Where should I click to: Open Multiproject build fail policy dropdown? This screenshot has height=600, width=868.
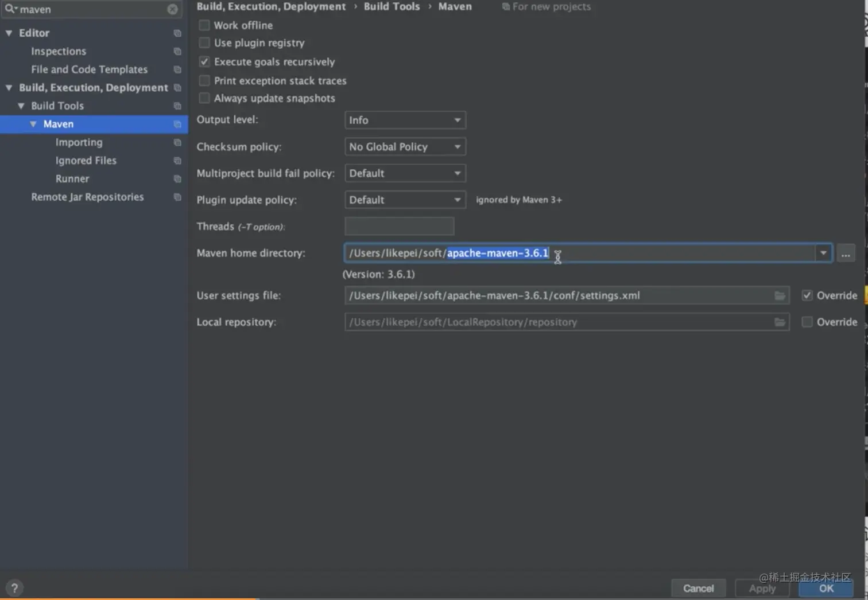point(405,173)
